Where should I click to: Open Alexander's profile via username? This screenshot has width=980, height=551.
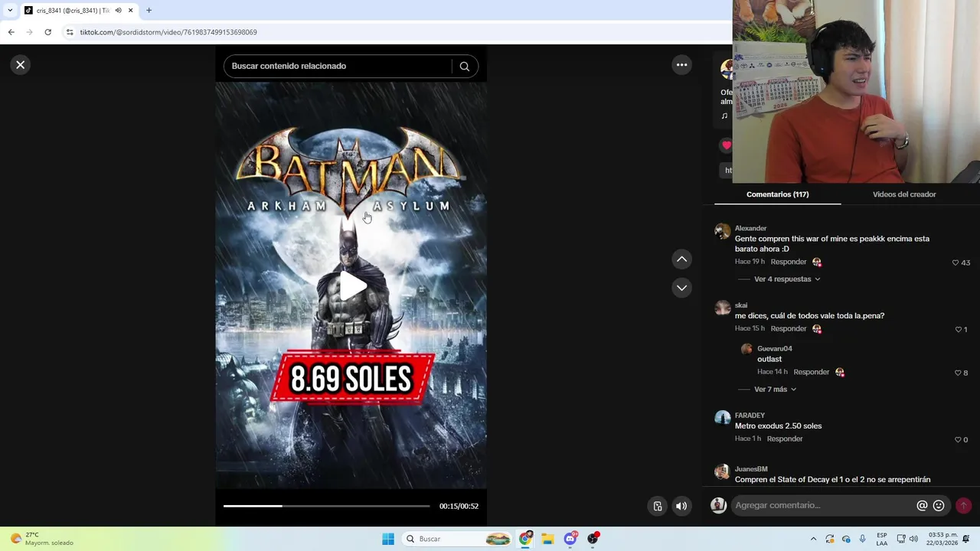point(750,228)
